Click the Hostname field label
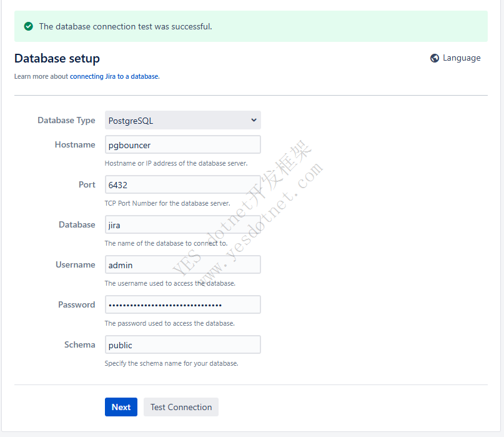 click(75, 144)
